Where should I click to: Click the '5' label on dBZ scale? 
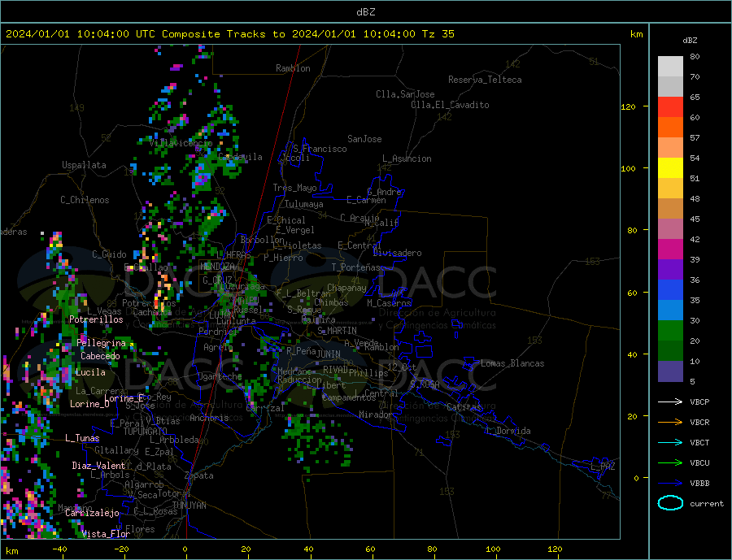click(x=692, y=381)
